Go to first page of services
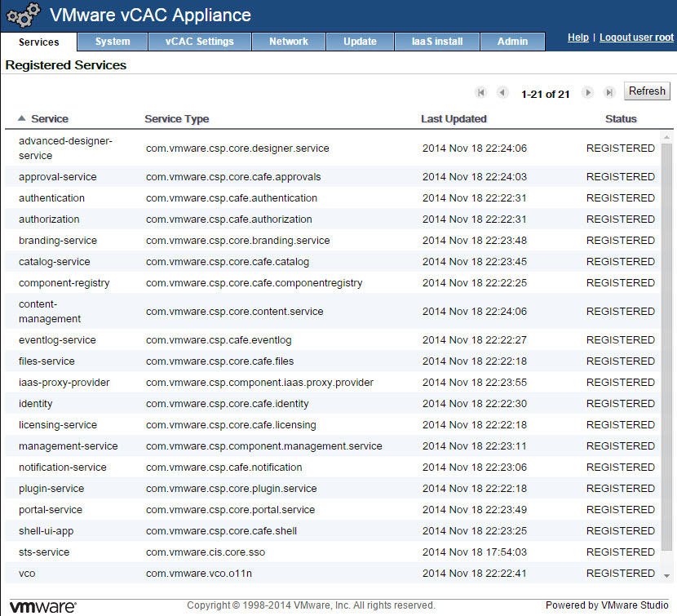Image resolution: width=677 pixels, height=616 pixels. pyautogui.click(x=481, y=93)
